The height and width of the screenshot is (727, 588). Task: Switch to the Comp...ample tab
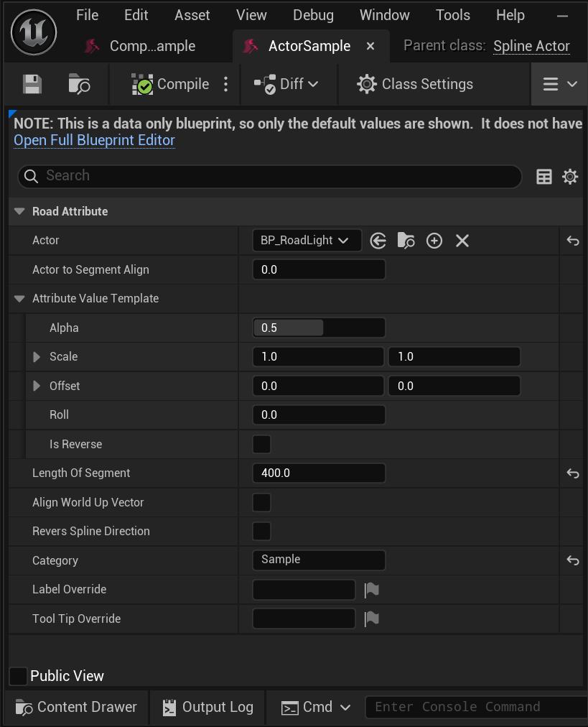click(x=141, y=46)
